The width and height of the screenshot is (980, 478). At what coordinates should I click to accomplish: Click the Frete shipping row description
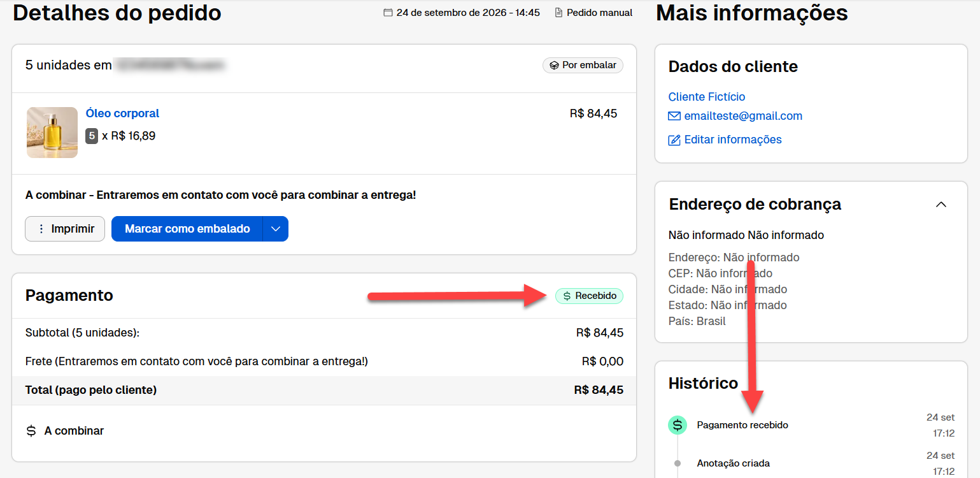[x=197, y=361]
